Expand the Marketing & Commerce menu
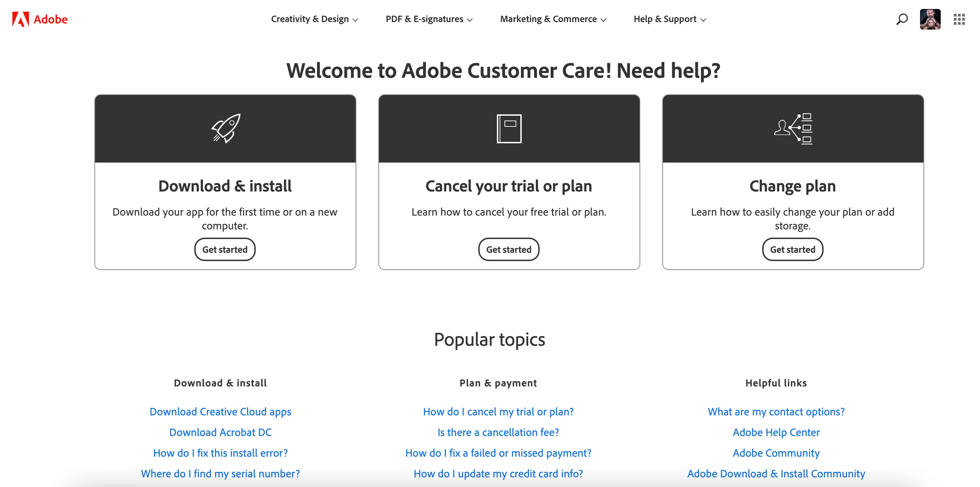 (553, 19)
